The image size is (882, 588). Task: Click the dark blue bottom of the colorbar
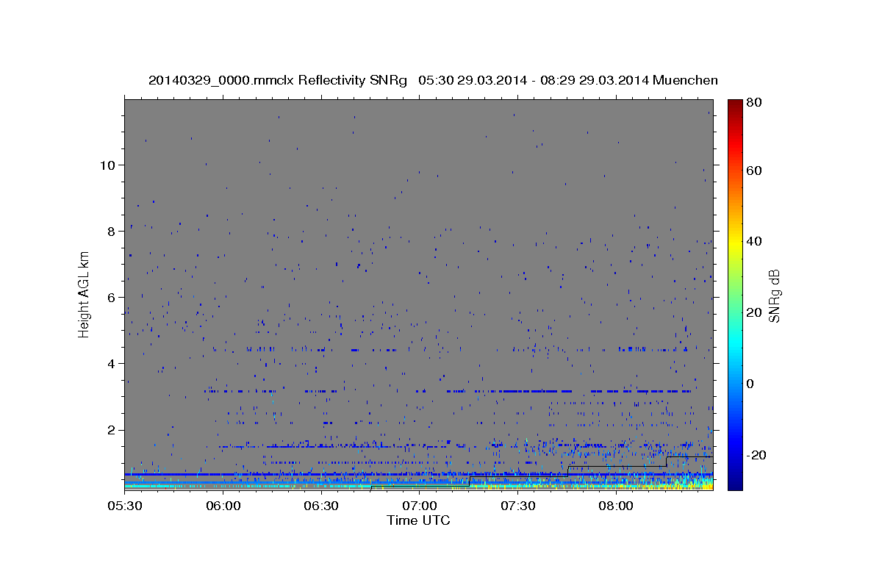click(x=735, y=484)
